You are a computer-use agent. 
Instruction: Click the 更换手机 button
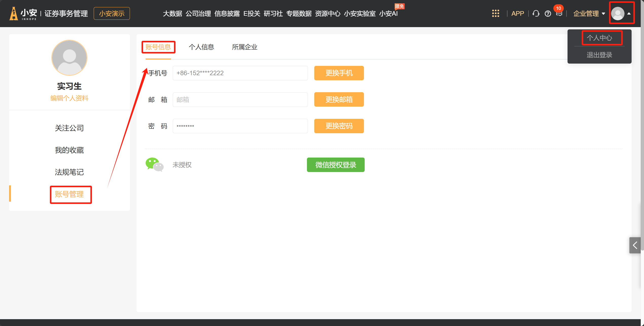click(x=339, y=73)
